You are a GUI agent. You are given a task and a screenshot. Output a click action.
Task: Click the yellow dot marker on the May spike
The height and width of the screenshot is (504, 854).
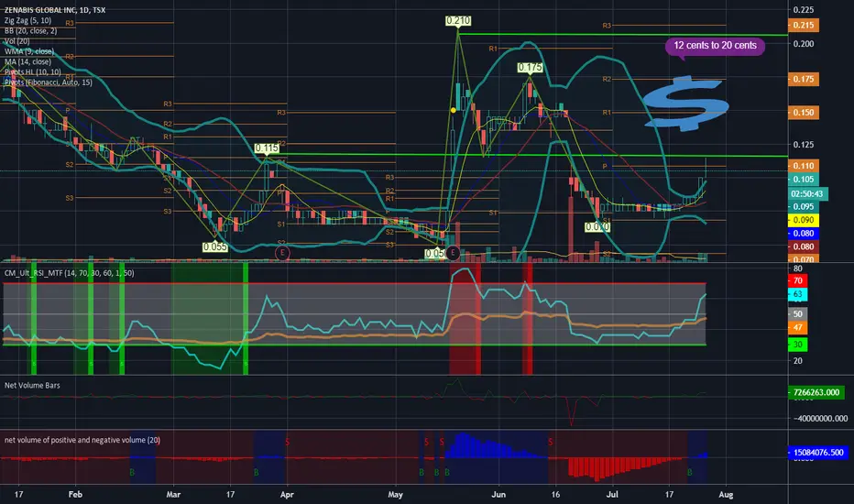click(454, 110)
